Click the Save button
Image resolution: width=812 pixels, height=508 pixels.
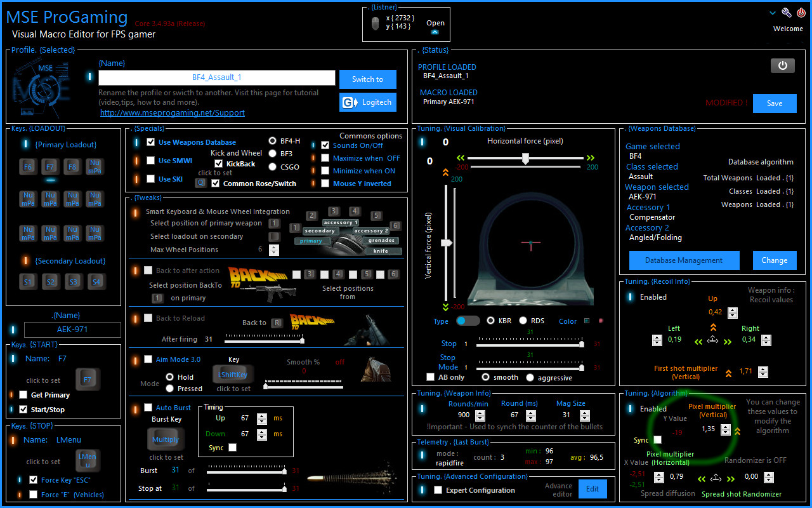click(x=775, y=104)
